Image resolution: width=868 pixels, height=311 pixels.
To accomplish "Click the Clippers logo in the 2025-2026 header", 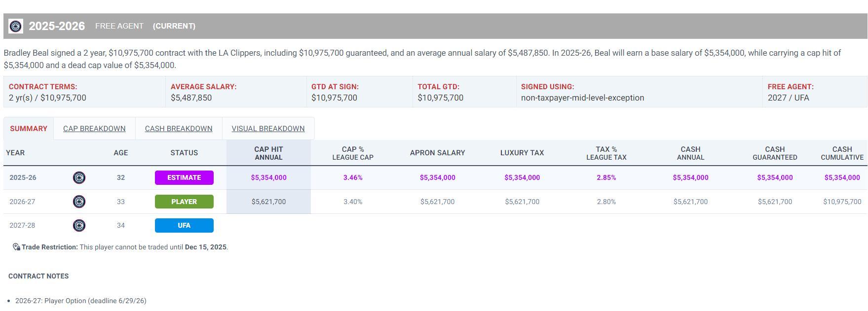I will point(16,26).
